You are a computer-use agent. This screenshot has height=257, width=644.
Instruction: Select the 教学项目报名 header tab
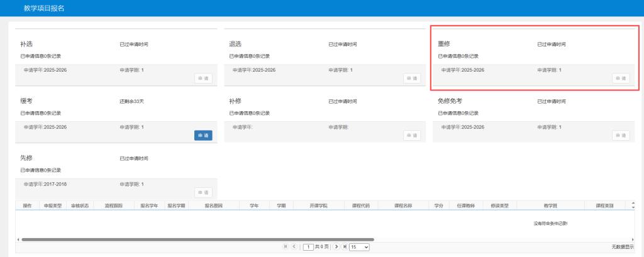coord(44,8)
